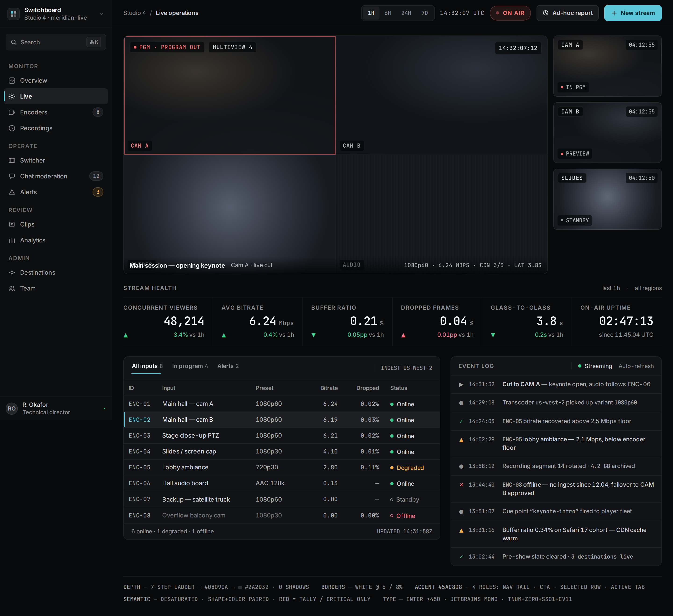Click the Alerts badge showing 3
Screen dimensions: 673x616
(x=98, y=192)
